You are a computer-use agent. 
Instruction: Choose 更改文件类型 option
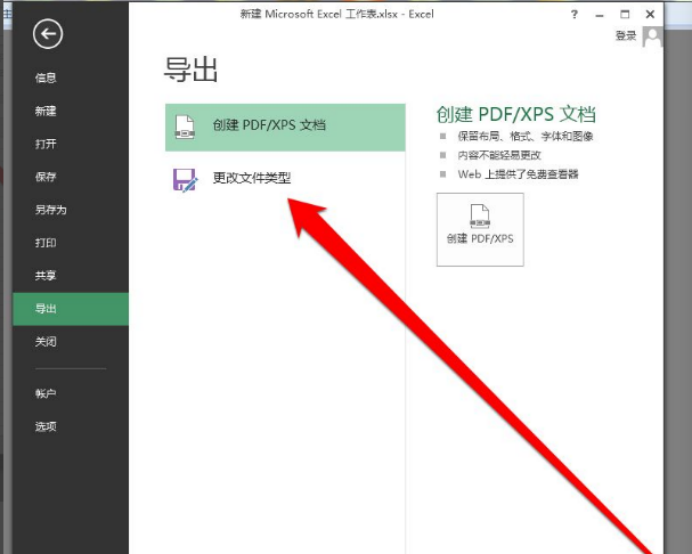click(x=285, y=179)
